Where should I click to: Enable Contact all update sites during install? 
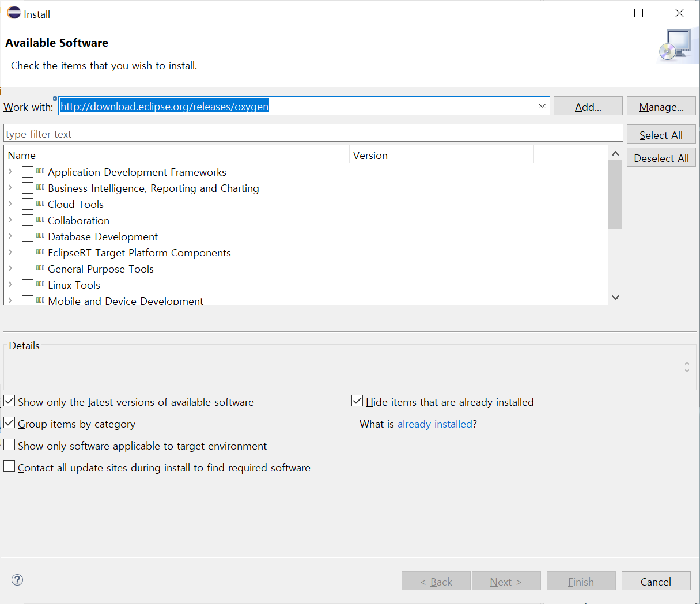coord(9,467)
